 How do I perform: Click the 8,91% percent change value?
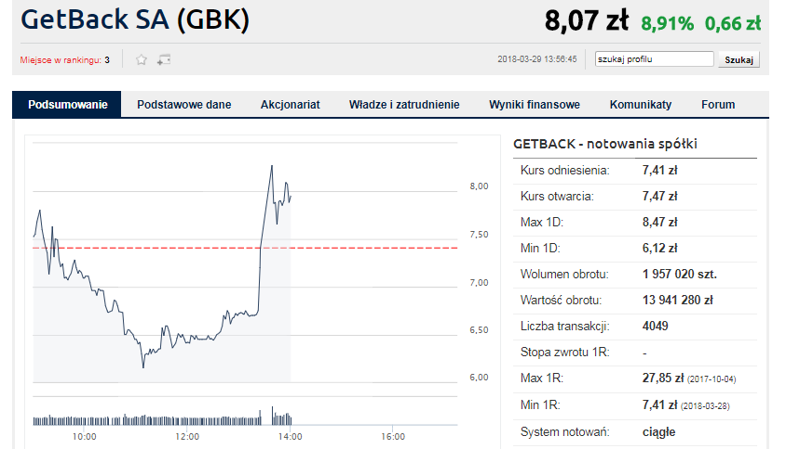point(667,22)
